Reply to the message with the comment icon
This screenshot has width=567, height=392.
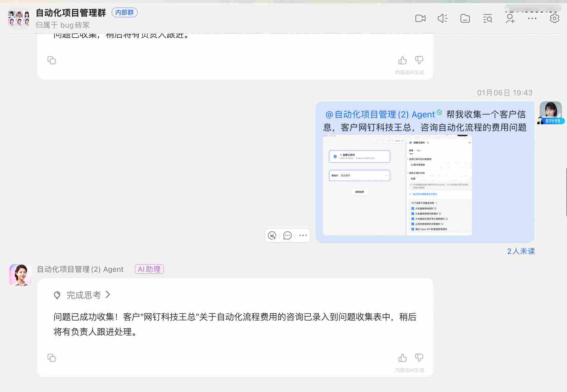point(288,235)
